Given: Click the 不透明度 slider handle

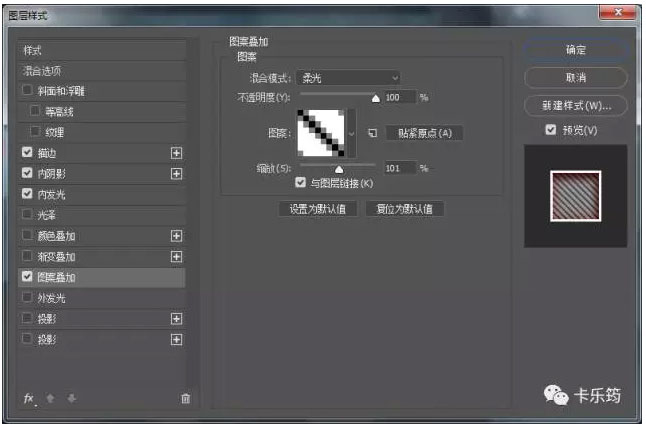Looking at the screenshot, I should pos(375,98).
